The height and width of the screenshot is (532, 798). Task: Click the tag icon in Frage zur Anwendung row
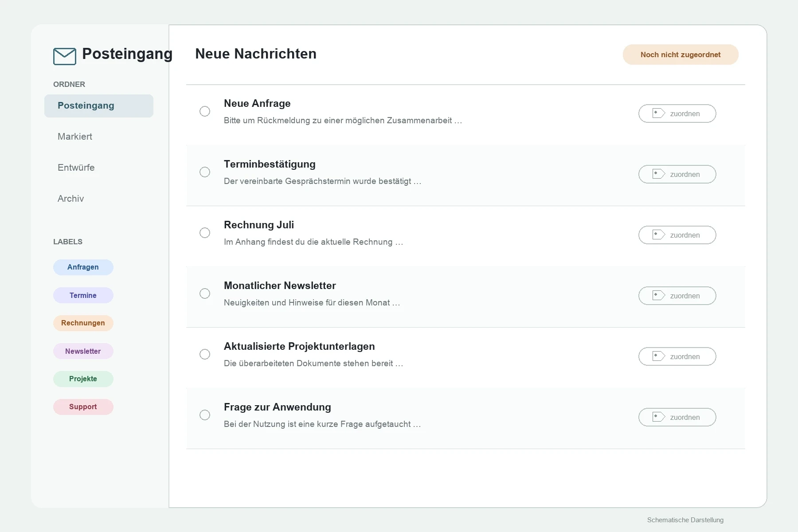(x=659, y=417)
